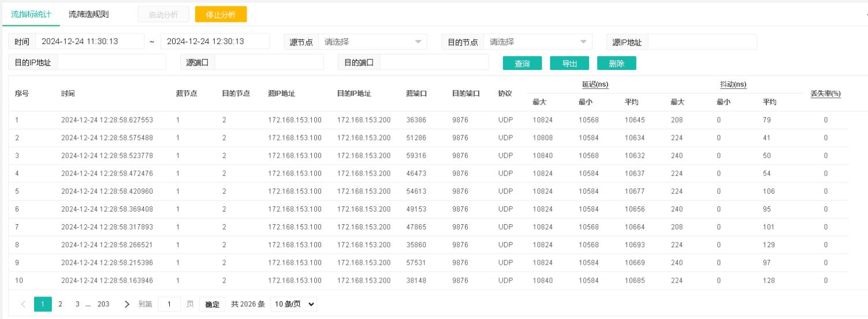Click the 目的端口 text box
Screen dimensions: 868x319
tap(434, 62)
